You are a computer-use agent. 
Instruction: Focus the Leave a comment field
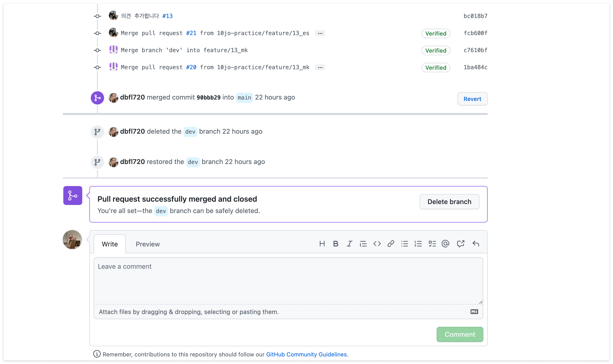click(x=288, y=281)
